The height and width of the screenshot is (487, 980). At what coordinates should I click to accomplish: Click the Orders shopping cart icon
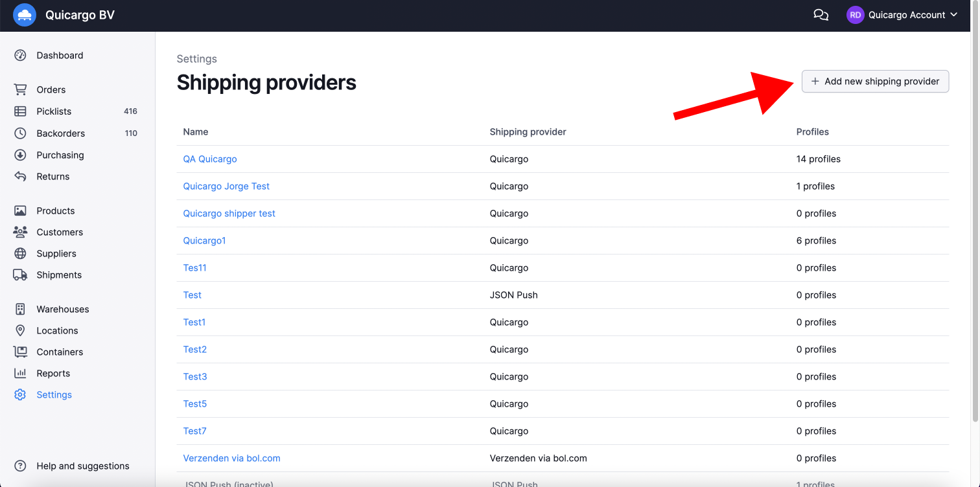[x=20, y=90]
